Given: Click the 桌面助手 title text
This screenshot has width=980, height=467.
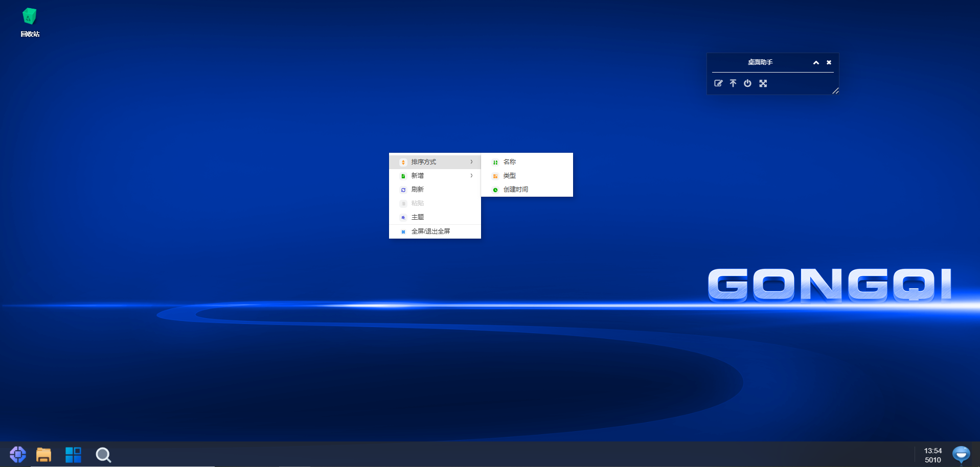Looking at the screenshot, I should 760,62.
